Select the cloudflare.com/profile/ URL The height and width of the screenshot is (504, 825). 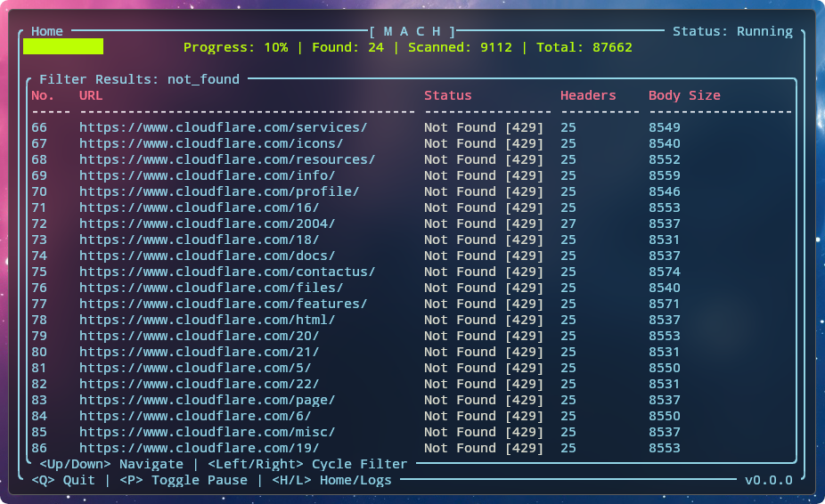(219, 192)
